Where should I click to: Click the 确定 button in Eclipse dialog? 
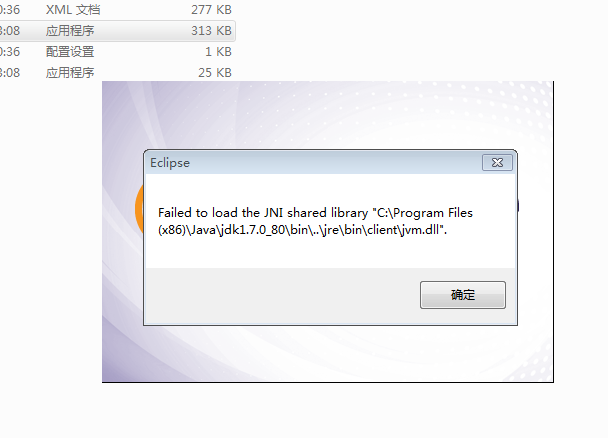pyautogui.click(x=463, y=295)
